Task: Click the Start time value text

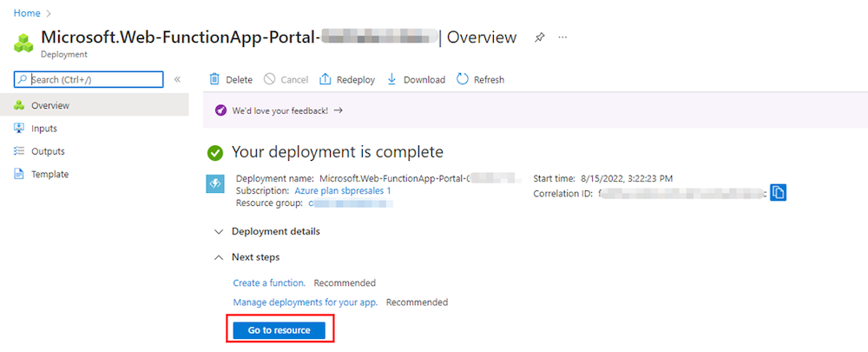Action: coord(628,178)
